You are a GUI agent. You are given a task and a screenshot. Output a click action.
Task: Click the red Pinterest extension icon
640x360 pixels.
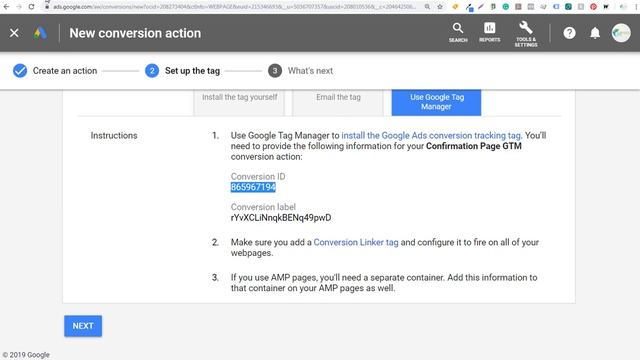(593, 7)
